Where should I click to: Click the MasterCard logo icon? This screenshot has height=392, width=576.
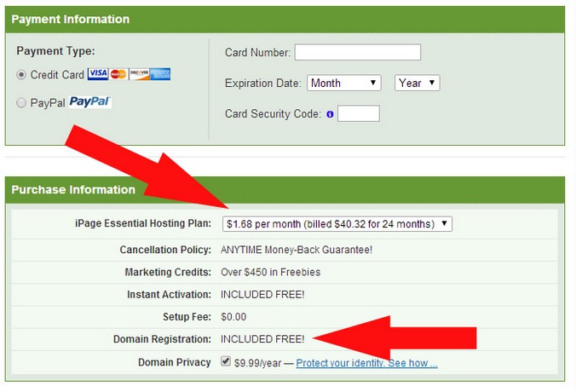pos(118,74)
